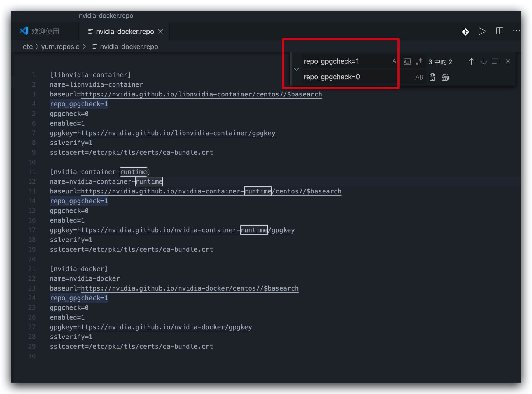Viewport: 532px width, 394px height.
Task: Click gpgcheck=0 on line 25
Action: click(x=69, y=308)
